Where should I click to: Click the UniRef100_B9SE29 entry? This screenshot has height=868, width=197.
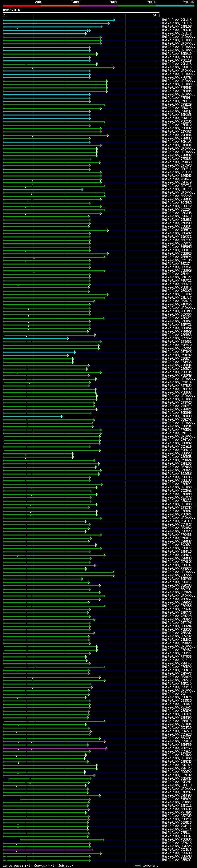coord(177,105)
